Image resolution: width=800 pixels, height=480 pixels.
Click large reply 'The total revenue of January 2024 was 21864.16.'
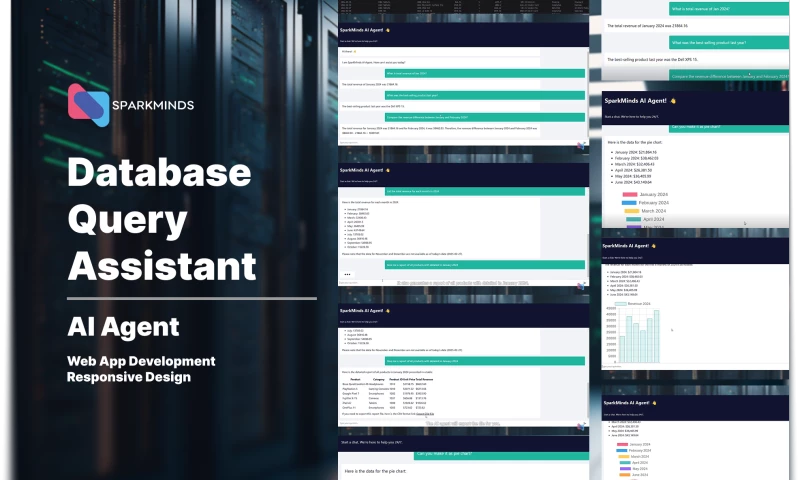coord(647,26)
